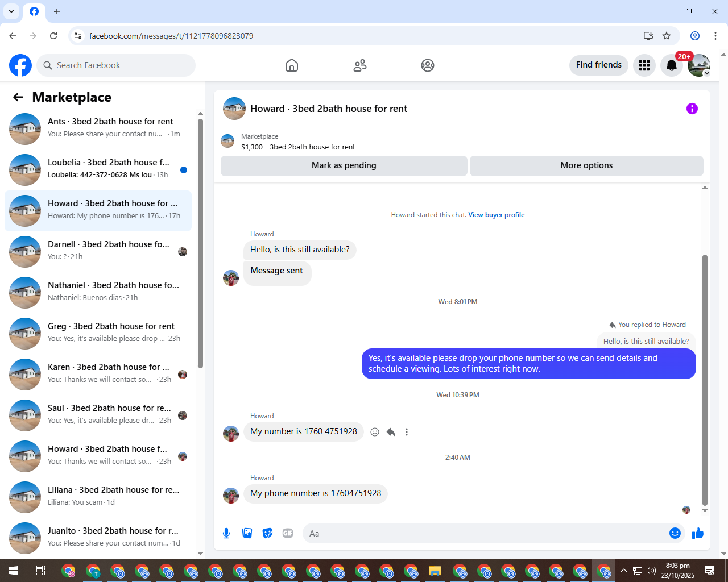Open Darnell conversation in list

point(98,252)
